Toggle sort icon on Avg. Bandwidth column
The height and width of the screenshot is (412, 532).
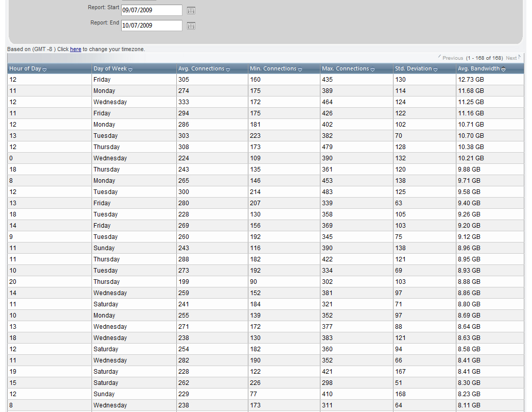[x=503, y=69]
